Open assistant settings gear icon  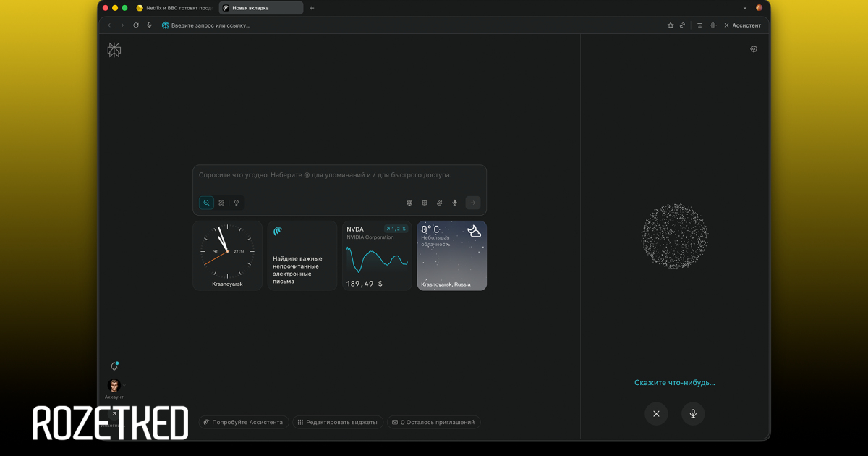754,49
